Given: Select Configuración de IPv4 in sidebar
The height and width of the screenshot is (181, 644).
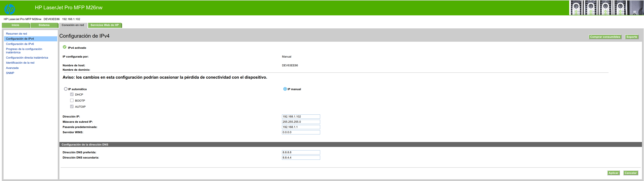Looking at the screenshot, I should point(31,39).
